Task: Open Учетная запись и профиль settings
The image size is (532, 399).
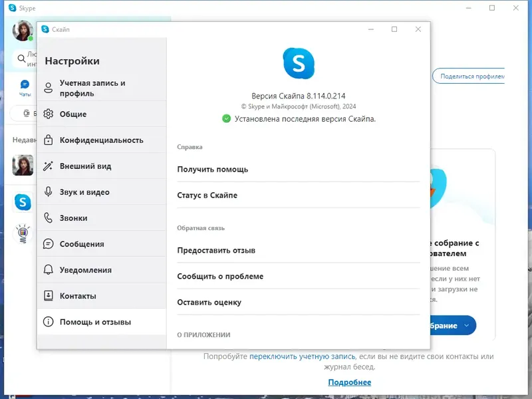Action: pos(102,88)
